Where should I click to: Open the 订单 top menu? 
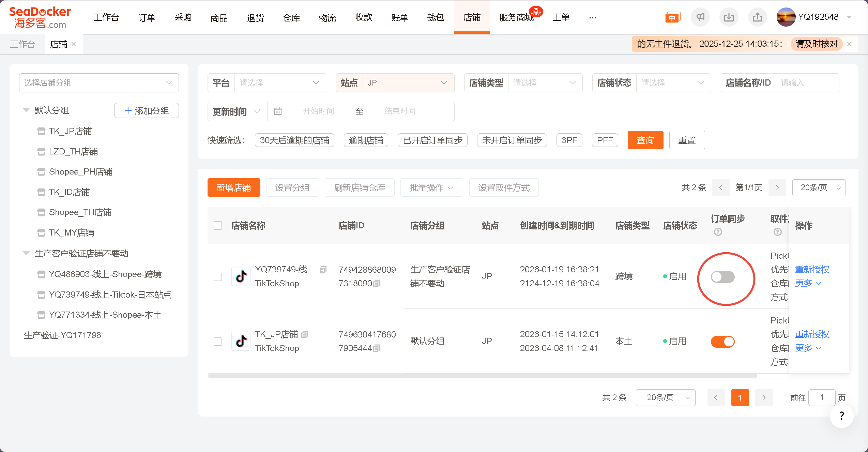(x=147, y=17)
